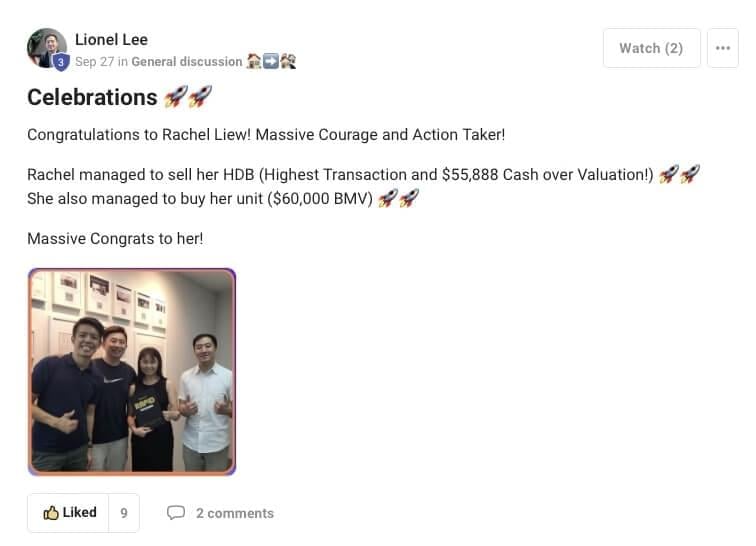Click the house emoji next to General discussion

click(x=254, y=61)
